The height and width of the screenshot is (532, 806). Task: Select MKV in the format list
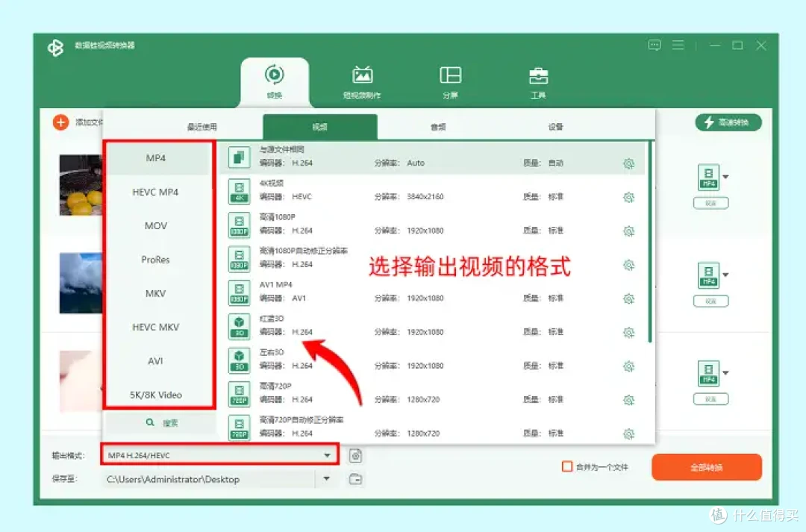(156, 293)
